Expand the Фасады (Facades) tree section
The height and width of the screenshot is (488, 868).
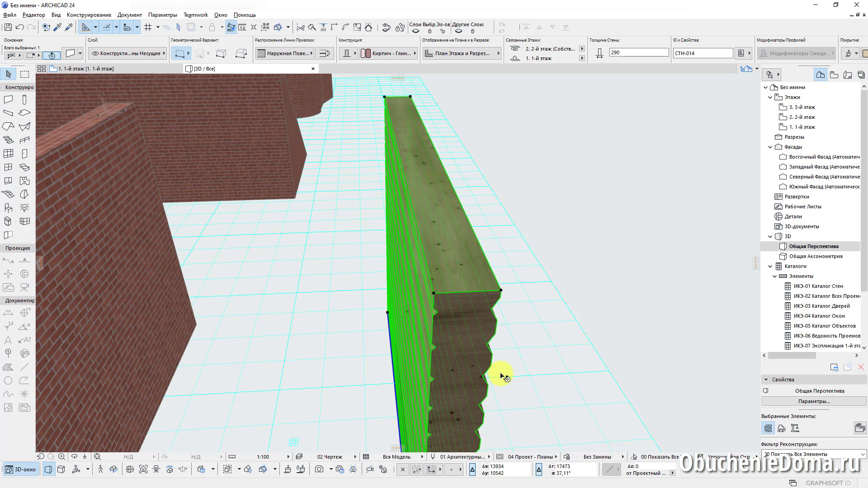[x=770, y=146]
